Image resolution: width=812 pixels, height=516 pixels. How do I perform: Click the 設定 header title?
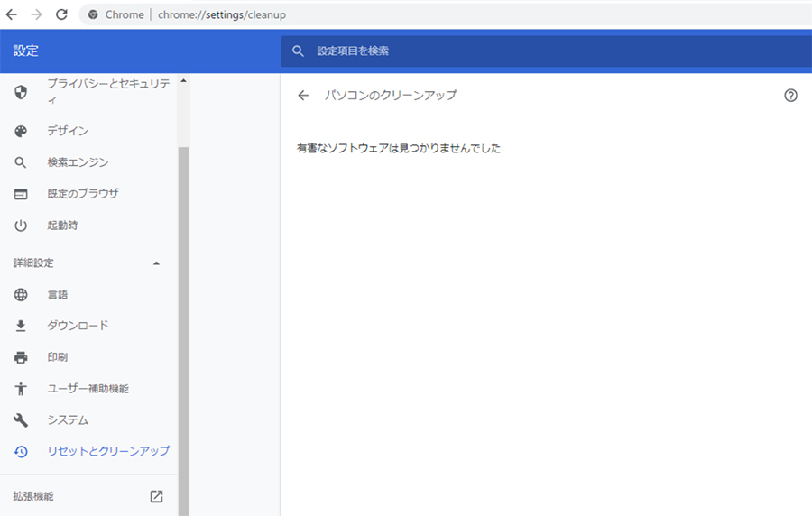(x=26, y=51)
